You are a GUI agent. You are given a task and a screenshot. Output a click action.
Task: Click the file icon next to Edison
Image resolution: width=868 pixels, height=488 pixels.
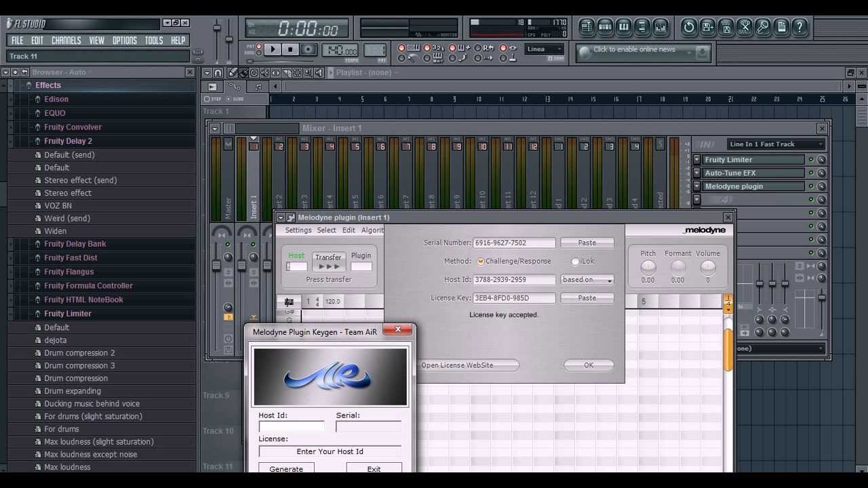[38, 99]
